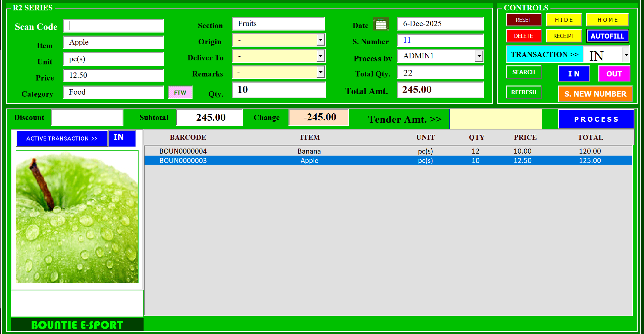
Task: Generate S. NEW NUMBER
Action: [595, 94]
